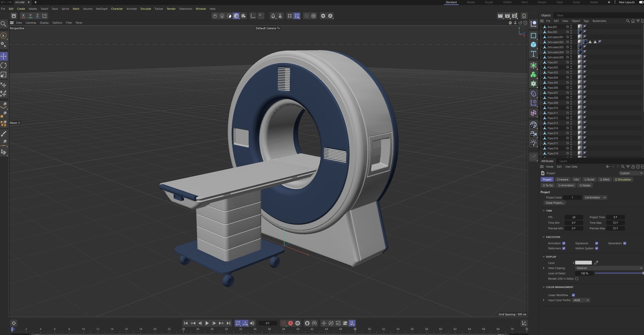Switch to the Layers tab
644x335 pixels.
(563, 161)
